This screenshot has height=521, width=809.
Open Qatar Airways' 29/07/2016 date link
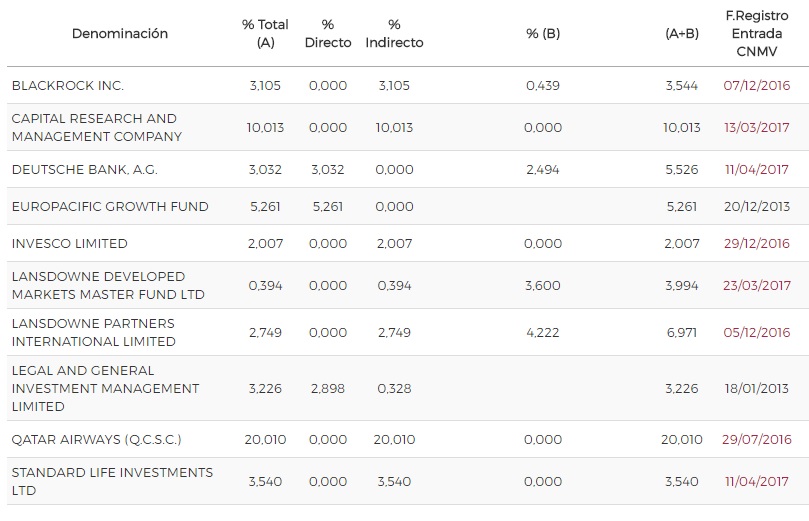coord(756,440)
